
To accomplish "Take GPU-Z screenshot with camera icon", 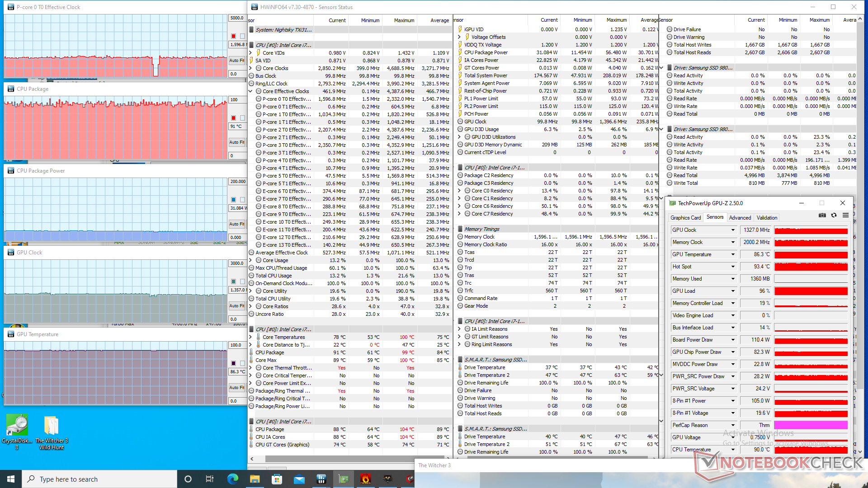I will tap(822, 216).
